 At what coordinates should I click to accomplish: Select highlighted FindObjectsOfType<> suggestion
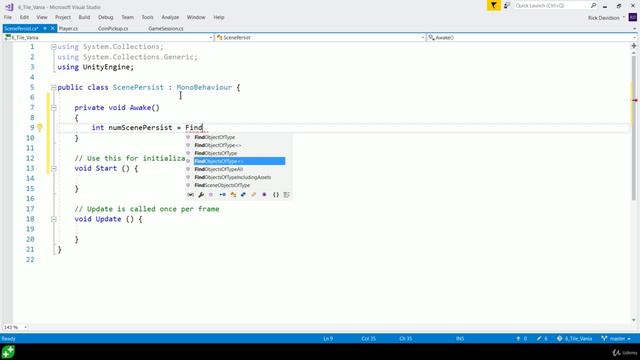tap(239, 161)
